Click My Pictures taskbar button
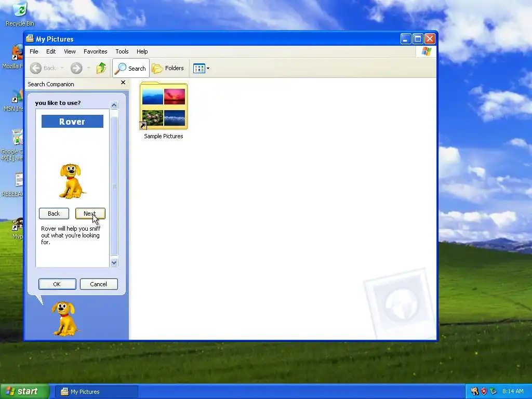Image resolution: width=532 pixels, height=399 pixels. [96, 392]
